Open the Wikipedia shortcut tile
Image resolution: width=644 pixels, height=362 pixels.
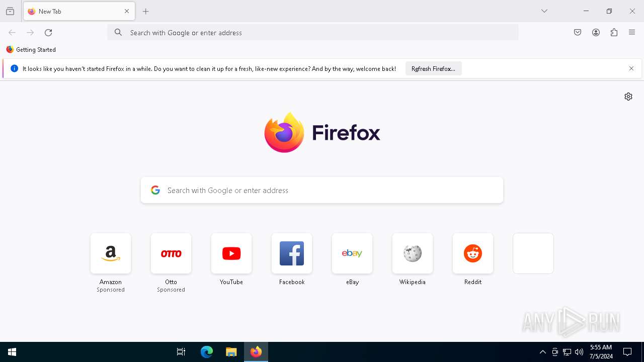413,254
